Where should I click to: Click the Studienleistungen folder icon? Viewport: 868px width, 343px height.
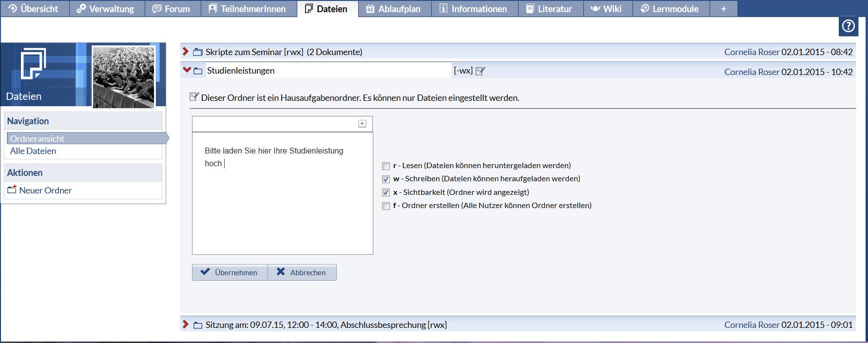click(197, 71)
